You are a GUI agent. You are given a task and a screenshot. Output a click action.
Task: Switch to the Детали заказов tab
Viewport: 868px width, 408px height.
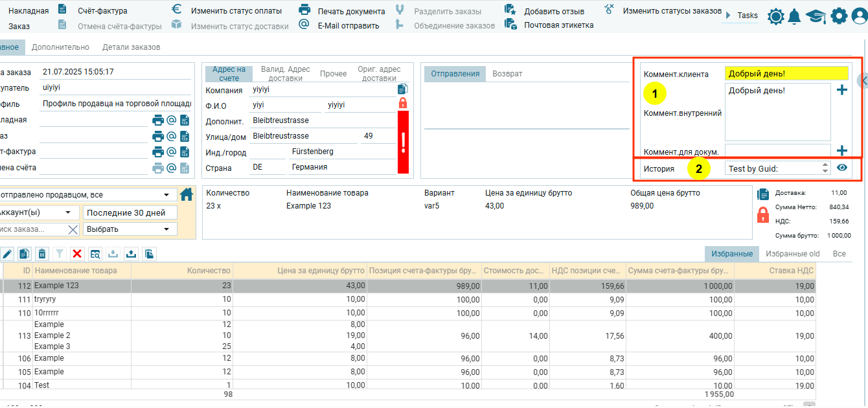coord(131,47)
